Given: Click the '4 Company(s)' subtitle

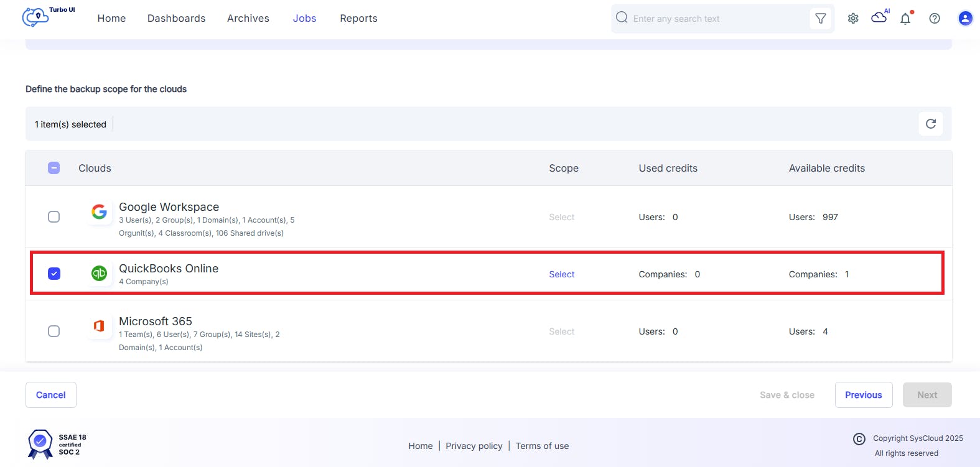Looking at the screenshot, I should (144, 282).
